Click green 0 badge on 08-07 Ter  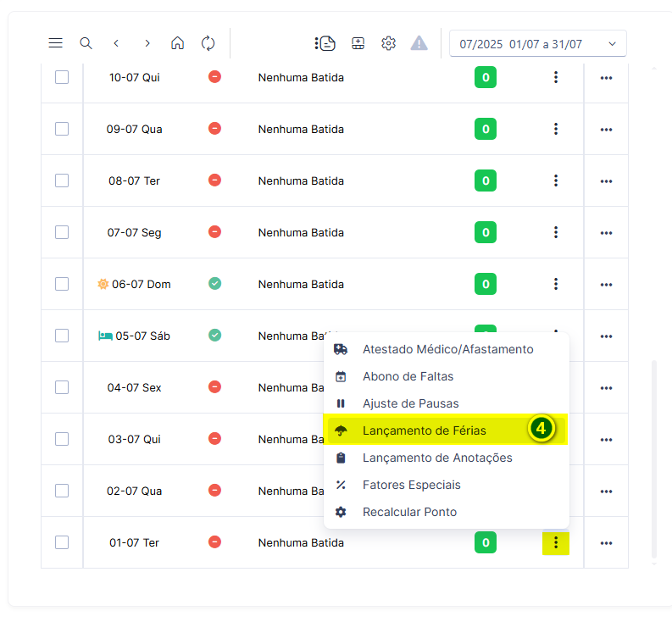tap(485, 180)
